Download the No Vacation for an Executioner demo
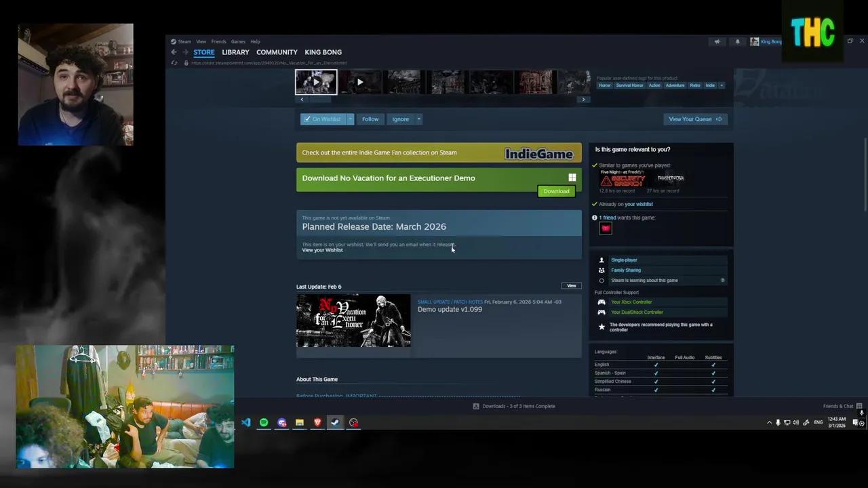Viewport: 868px width, 488px height. (x=556, y=191)
